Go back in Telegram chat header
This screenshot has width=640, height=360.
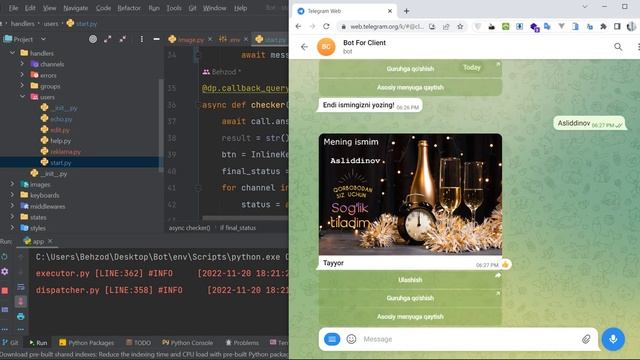point(304,47)
